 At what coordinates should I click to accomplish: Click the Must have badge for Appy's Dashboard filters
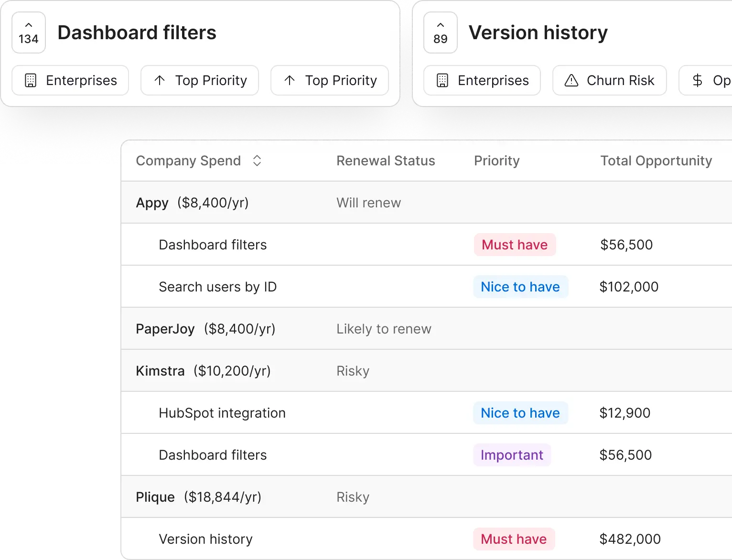[x=515, y=245]
